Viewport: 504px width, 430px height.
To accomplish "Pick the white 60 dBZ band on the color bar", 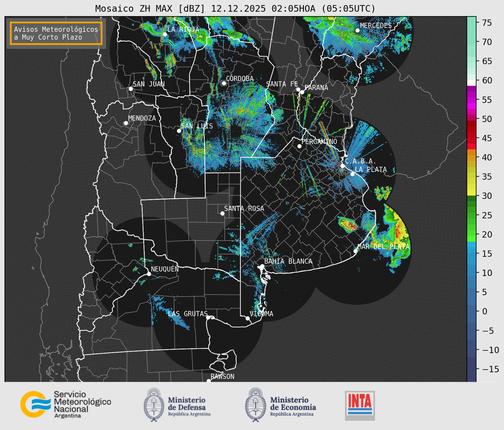I will click(471, 83).
